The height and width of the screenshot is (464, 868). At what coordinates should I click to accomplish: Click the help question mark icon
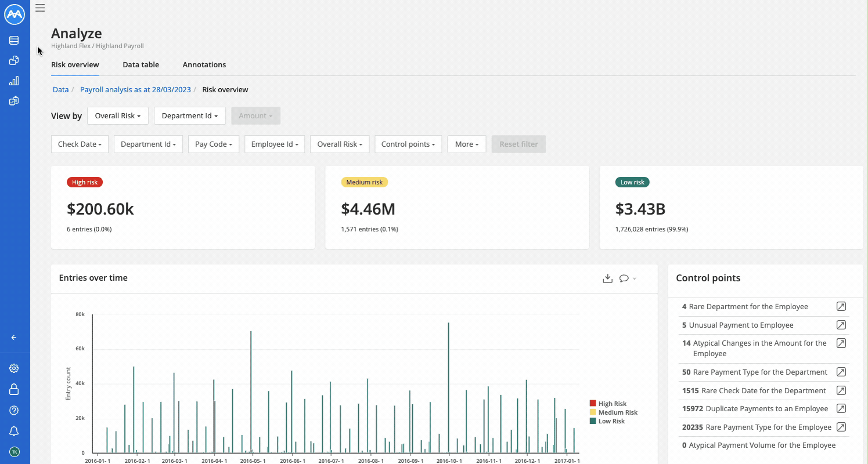point(14,410)
